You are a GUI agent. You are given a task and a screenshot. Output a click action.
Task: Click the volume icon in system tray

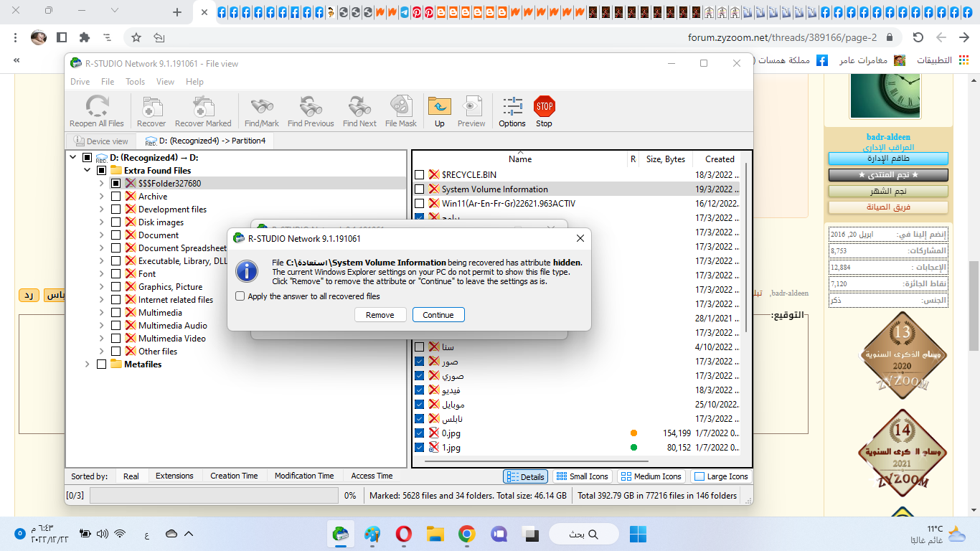pos(102,534)
